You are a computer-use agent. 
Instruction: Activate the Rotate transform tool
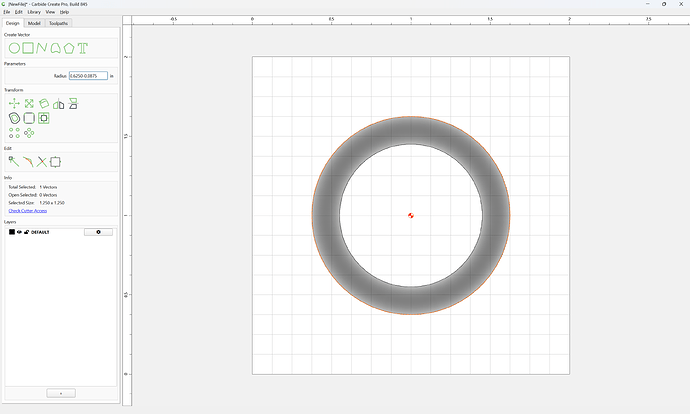pyautogui.click(x=44, y=104)
